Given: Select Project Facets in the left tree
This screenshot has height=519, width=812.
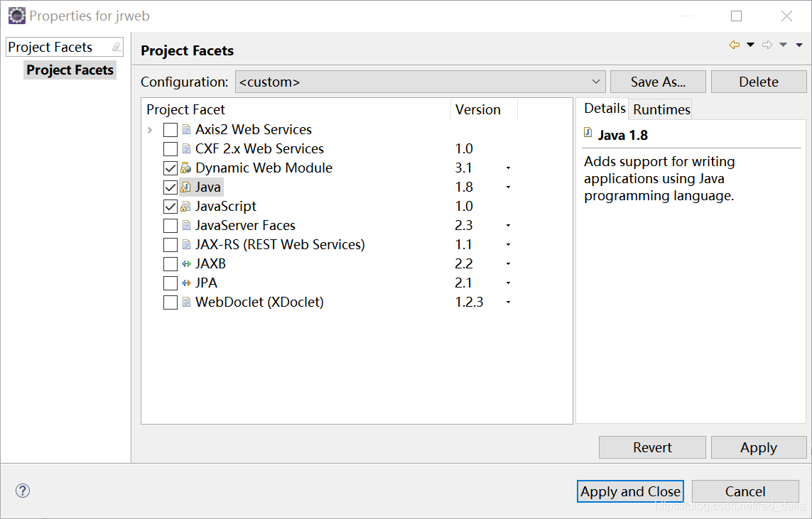Looking at the screenshot, I should [x=70, y=70].
